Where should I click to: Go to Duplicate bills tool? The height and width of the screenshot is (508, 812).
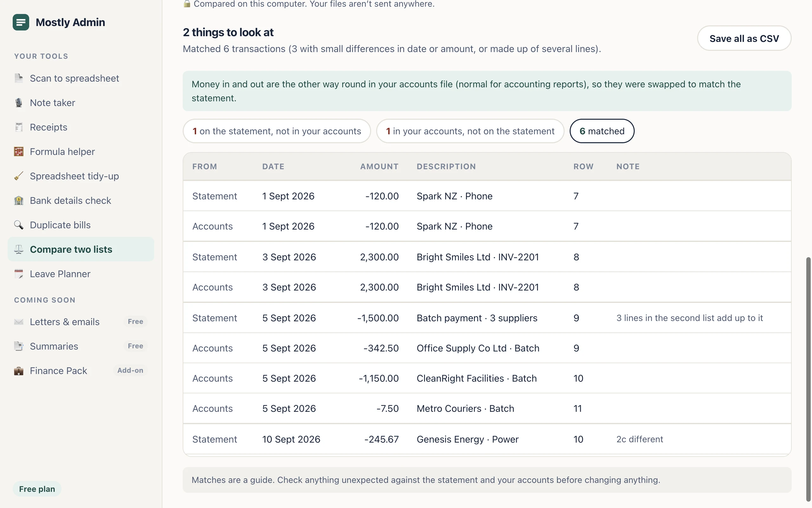81,225
